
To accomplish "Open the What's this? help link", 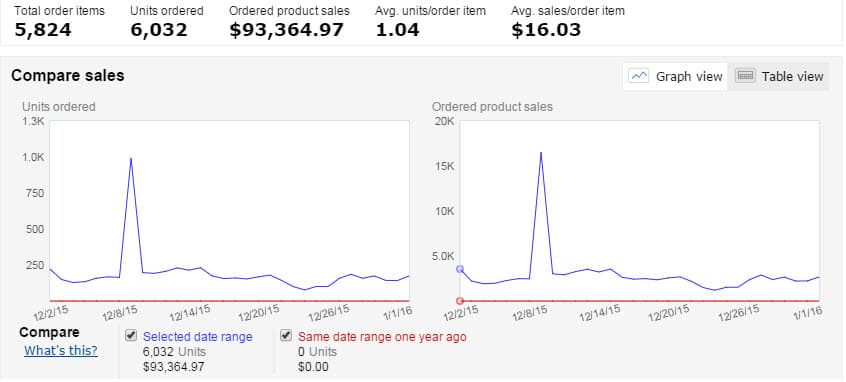I will tap(60, 351).
